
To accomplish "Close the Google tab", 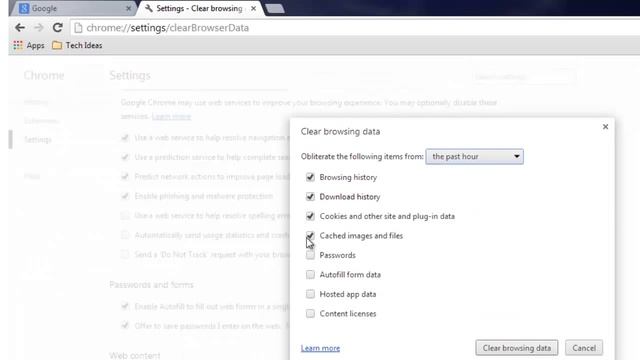I will 129,8.
